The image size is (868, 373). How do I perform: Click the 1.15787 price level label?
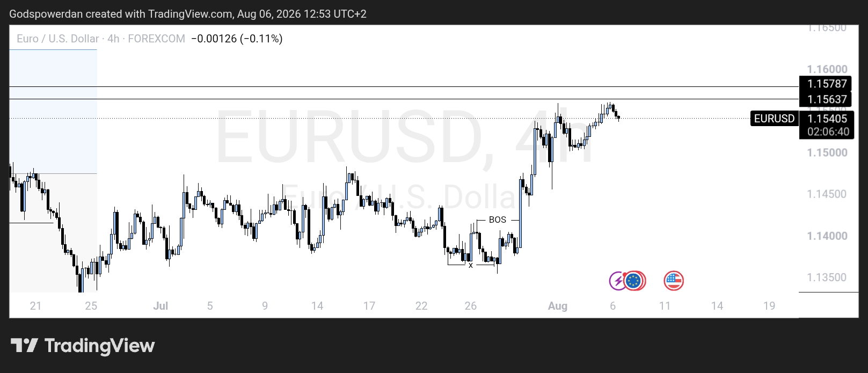coord(827,84)
